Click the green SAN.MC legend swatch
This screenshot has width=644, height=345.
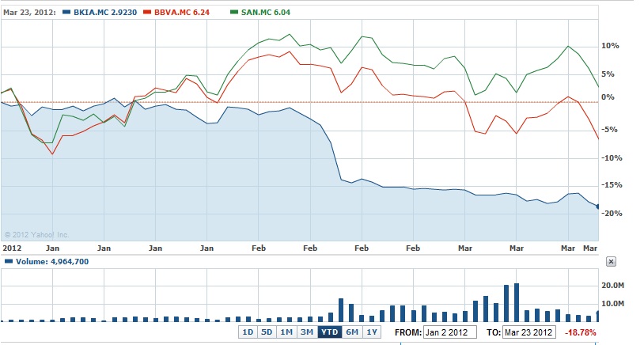pyautogui.click(x=234, y=13)
